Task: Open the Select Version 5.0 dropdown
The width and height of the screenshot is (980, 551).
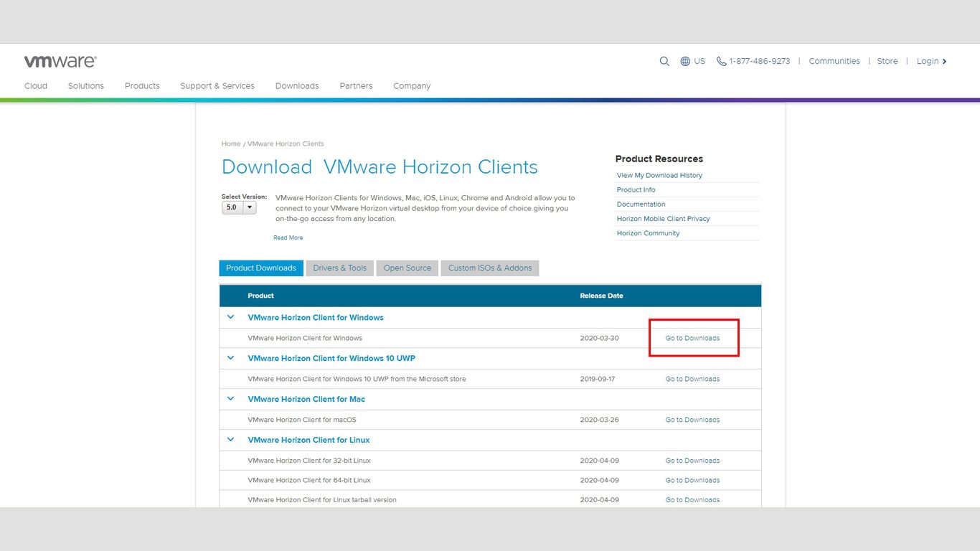Action: coord(239,207)
